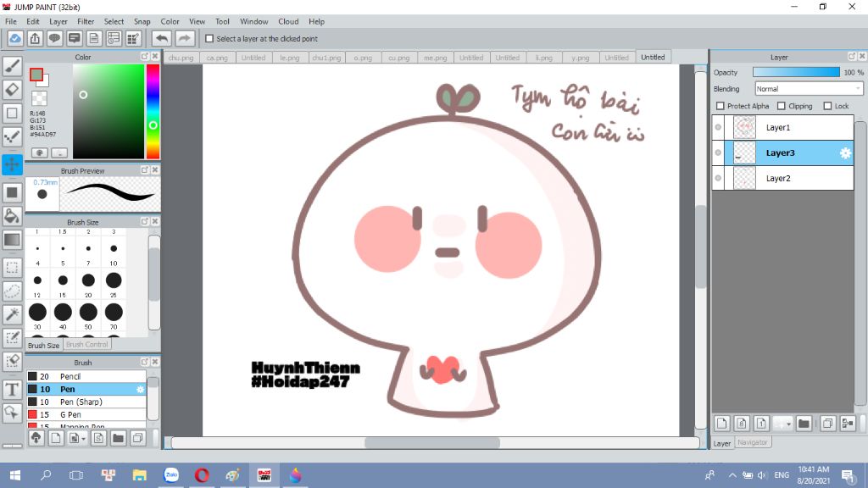Select the G Pen brush
Image resolution: width=868 pixels, height=488 pixels.
pyautogui.click(x=86, y=414)
